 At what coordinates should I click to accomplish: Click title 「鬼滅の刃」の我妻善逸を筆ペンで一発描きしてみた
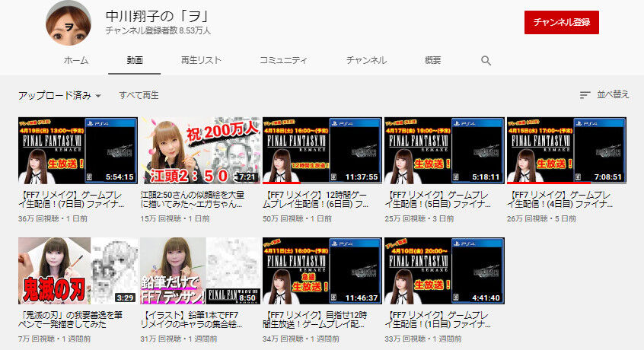coord(70,320)
